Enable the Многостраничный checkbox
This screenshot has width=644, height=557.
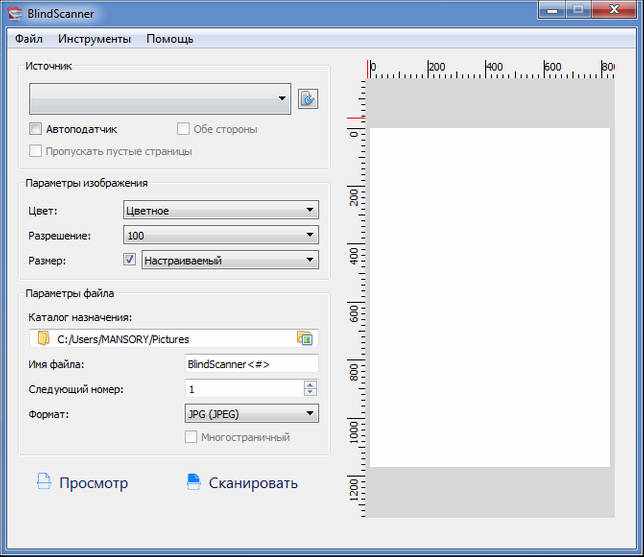(x=191, y=437)
